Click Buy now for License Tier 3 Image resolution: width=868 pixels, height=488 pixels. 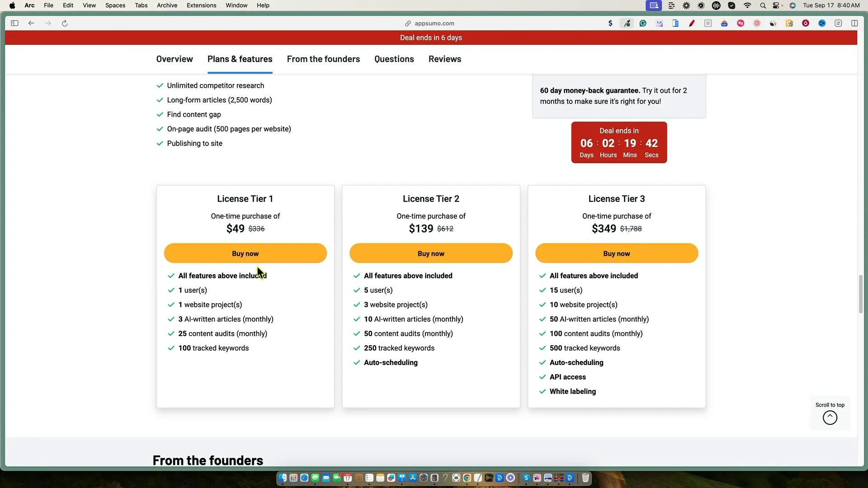pyautogui.click(x=616, y=253)
